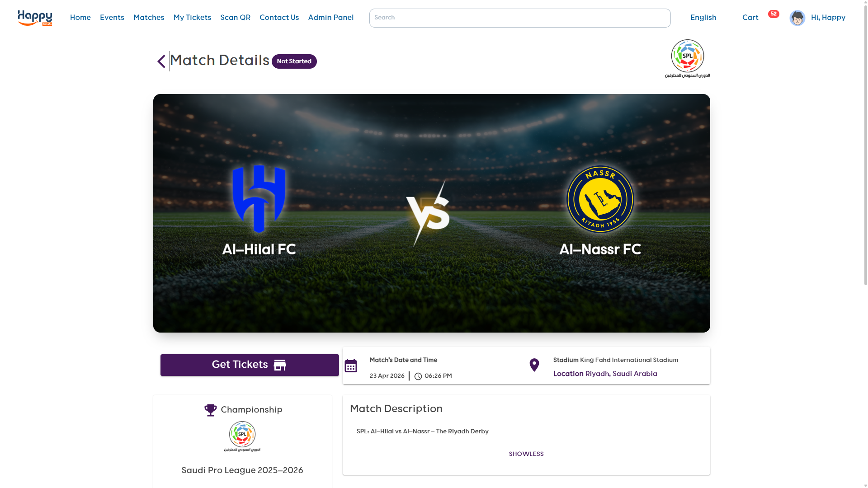Viewport: 868px width, 488px height.
Task: Collapse description with SHOWLESS
Action: click(526, 454)
